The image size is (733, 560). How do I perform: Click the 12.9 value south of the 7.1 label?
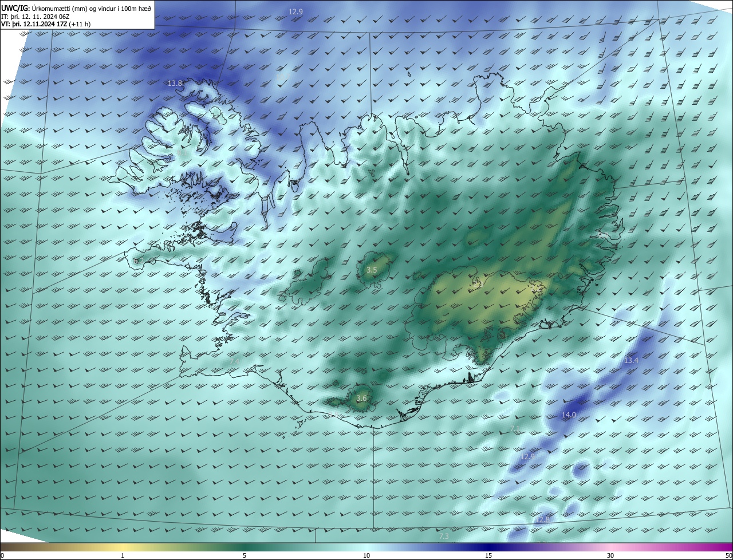[528, 456]
